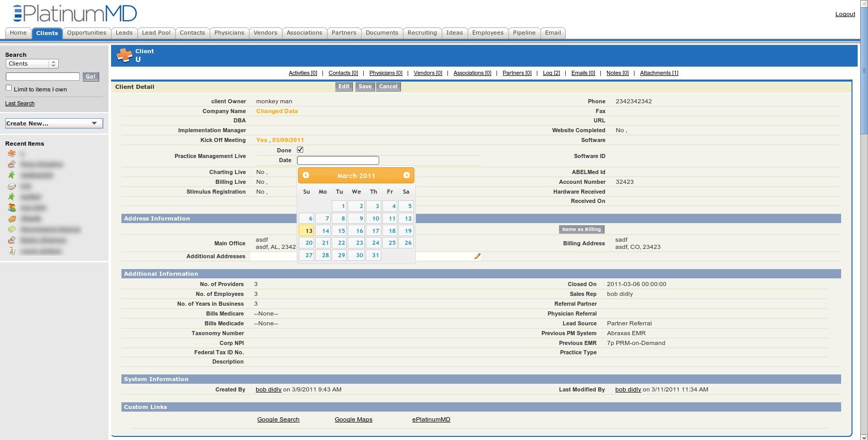
Task: Open Attachments [1] link
Action: [x=659, y=73]
